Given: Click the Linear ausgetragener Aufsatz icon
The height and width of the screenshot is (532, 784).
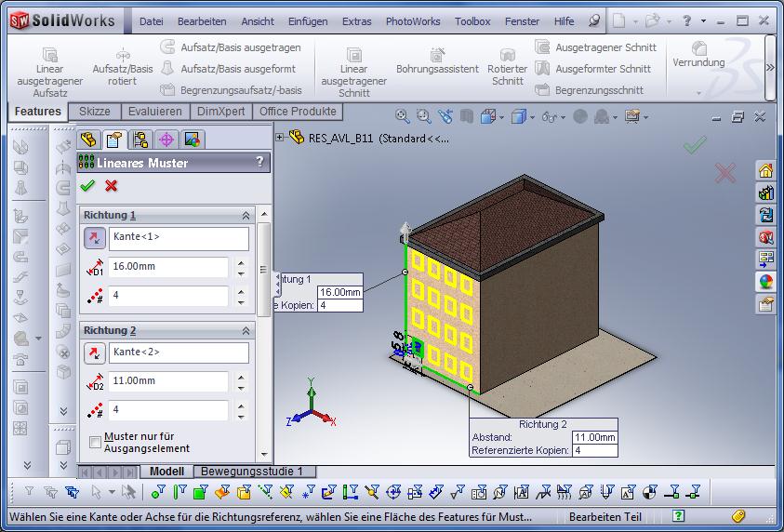Looking at the screenshot, I should (x=49, y=54).
